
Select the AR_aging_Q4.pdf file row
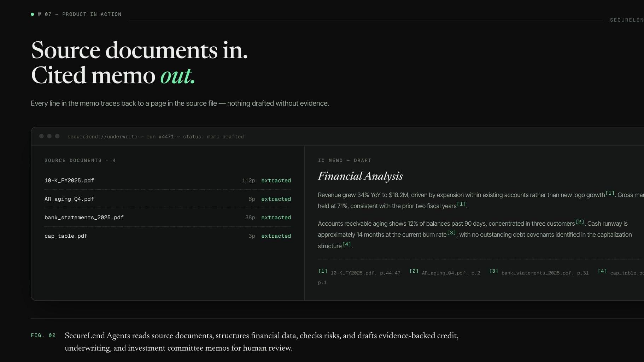pyautogui.click(x=168, y=199)
